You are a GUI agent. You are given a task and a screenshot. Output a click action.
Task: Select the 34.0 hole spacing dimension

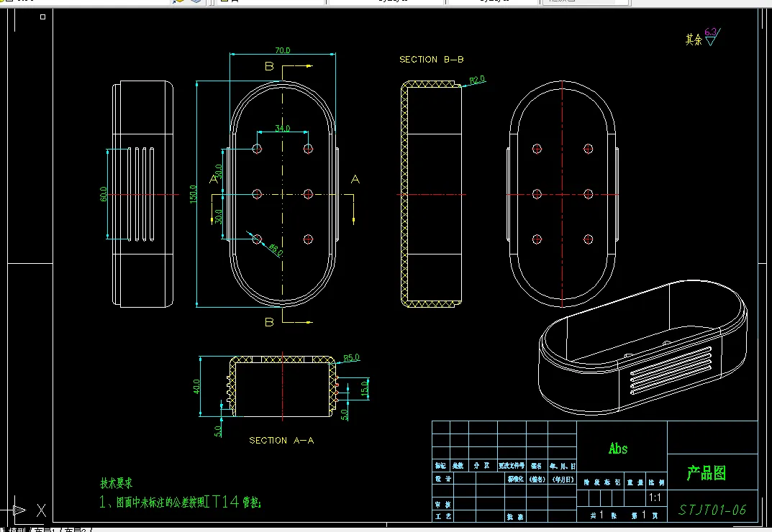[282, 128]
